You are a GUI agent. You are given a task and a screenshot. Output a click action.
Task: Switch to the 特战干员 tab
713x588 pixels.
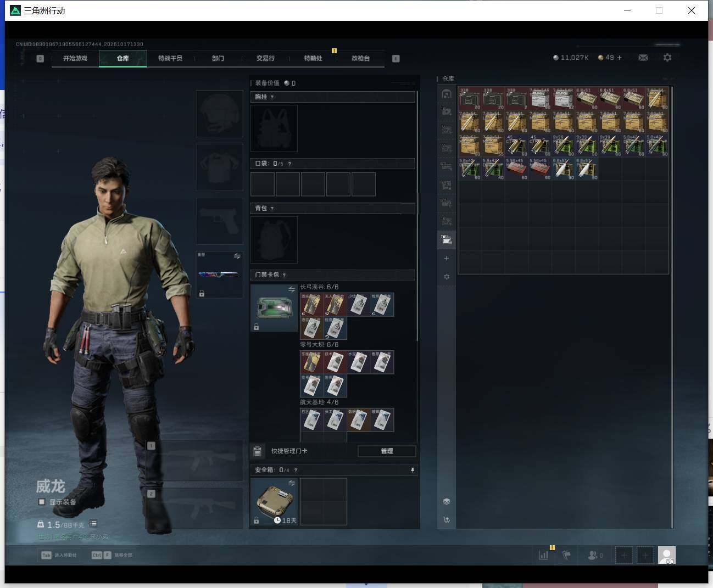(x=170, y=58)
